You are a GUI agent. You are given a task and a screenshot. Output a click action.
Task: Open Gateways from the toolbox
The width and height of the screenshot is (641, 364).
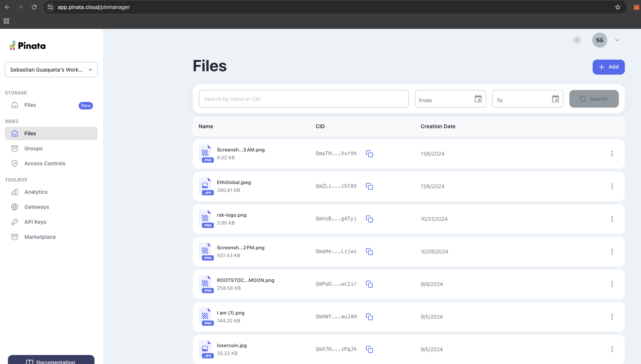click(36, 207)
